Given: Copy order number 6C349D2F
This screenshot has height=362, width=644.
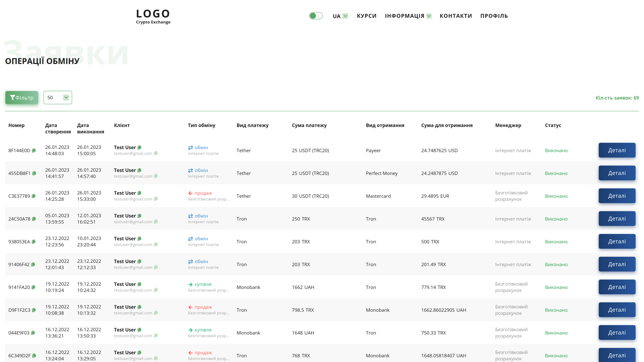Looking at the screenshot, I should 34,356.
